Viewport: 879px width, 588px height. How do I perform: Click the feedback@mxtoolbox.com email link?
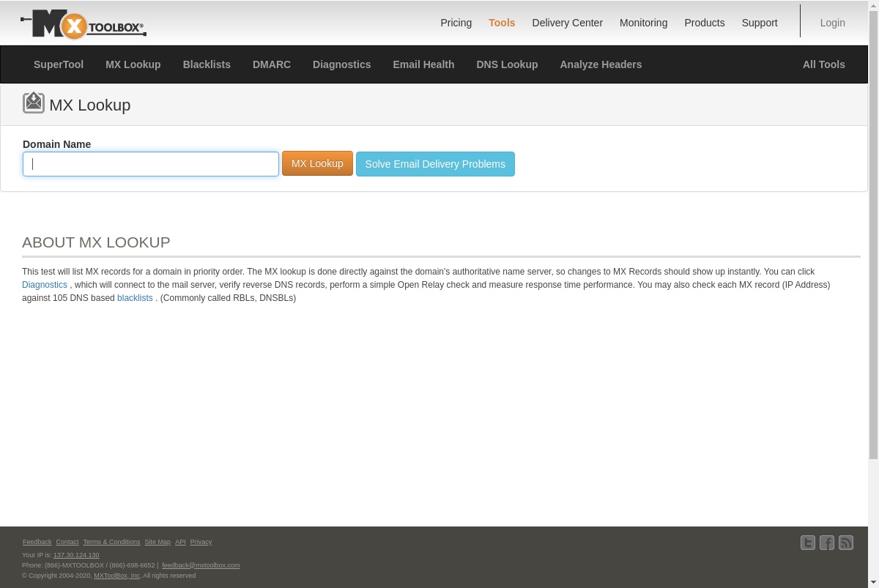tap(201, 565)
